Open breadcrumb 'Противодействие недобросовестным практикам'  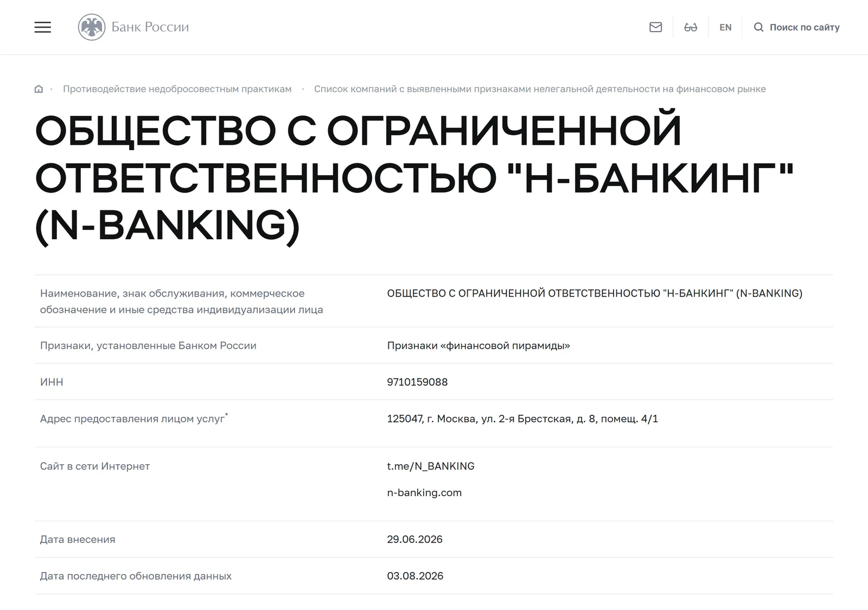click(177, 89)
